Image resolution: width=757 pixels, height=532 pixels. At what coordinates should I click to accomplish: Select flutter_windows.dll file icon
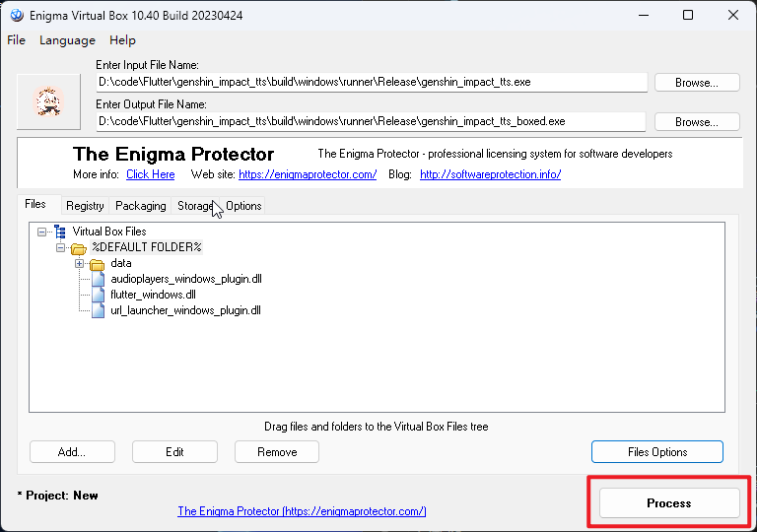pyautogui.click(x=98, y=295)
